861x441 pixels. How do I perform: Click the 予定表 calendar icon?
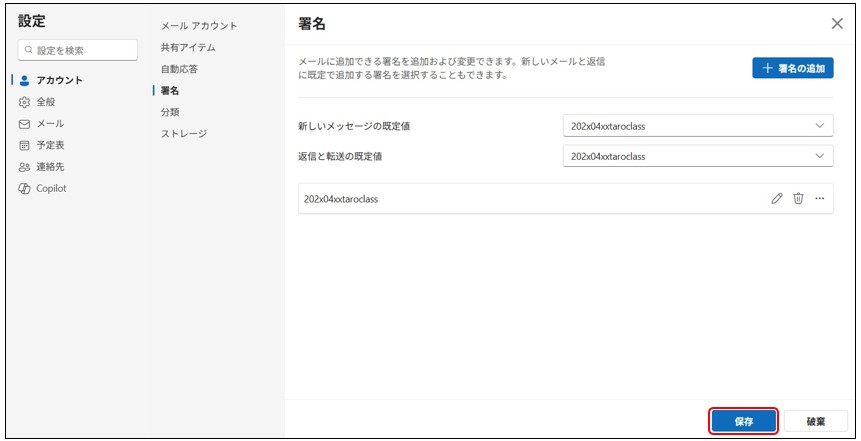[25, 145]
